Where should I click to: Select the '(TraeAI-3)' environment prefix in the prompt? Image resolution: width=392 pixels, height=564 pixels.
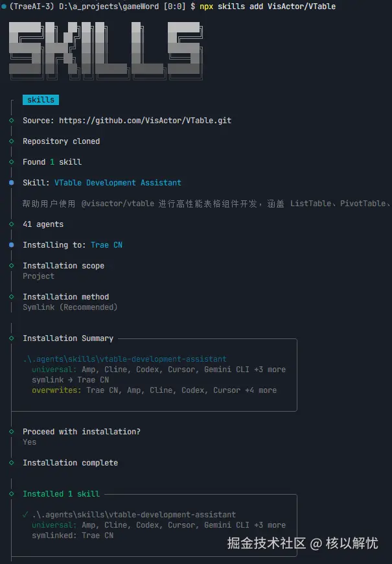pos(32,6)
